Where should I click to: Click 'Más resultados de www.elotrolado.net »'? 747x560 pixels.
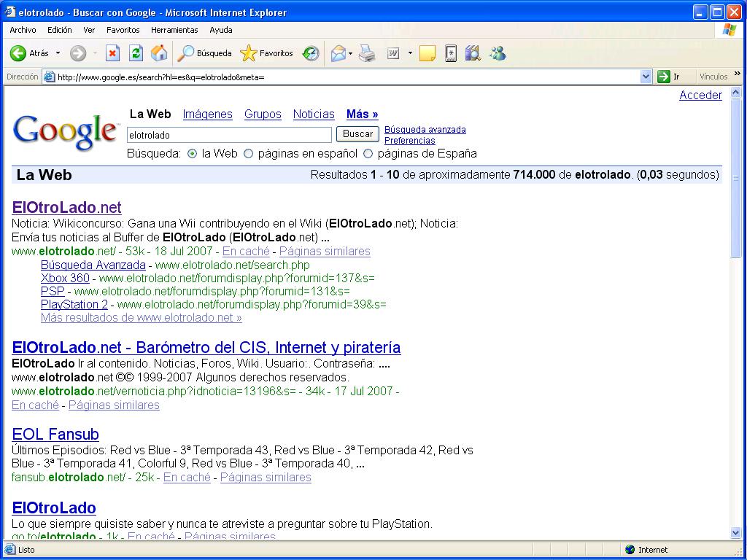(142, 318)
